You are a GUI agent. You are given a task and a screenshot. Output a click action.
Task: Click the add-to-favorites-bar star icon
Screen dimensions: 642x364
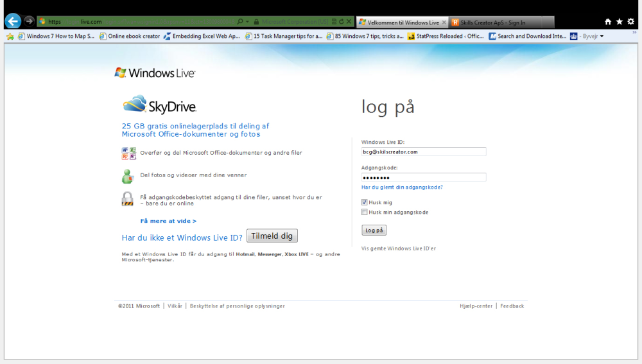tap(10, 37)
